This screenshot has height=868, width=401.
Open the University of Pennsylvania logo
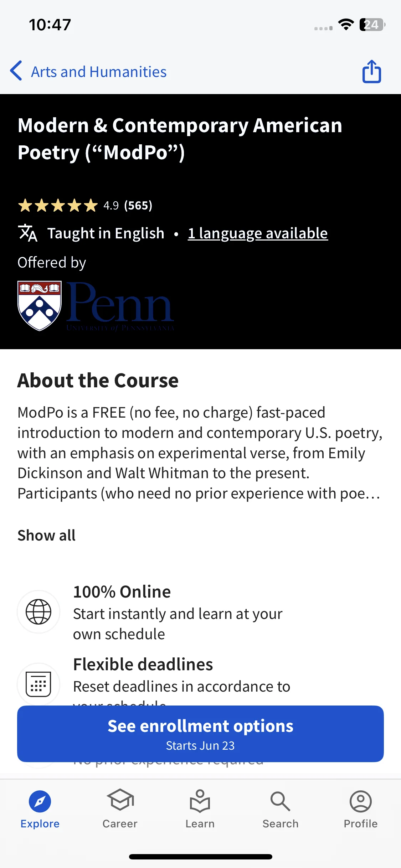click(96, 306)
